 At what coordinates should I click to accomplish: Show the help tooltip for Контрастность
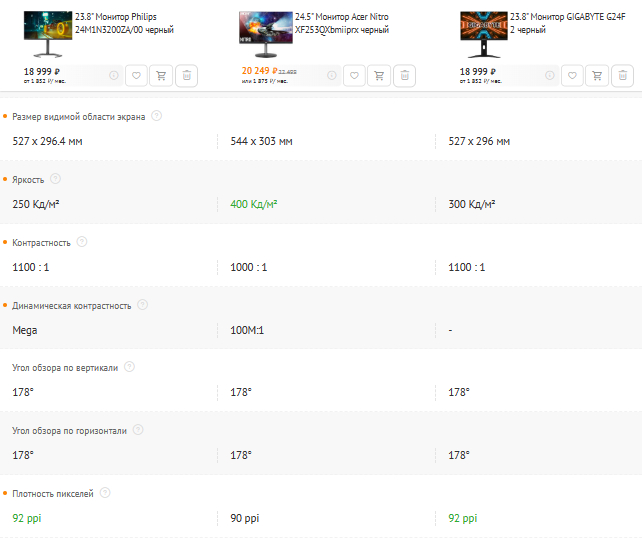82,242
